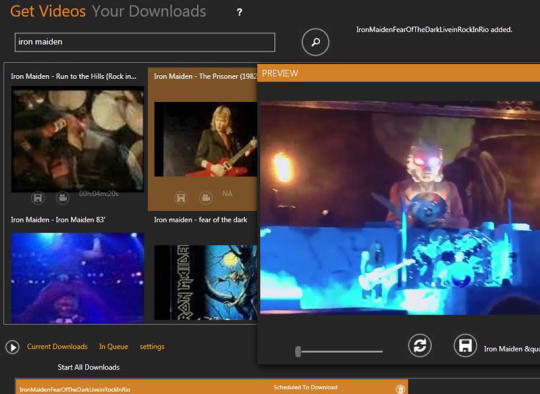Reload the preview with refresh icon
This screenshot has width=540, height=394.
tap(419, 346)
